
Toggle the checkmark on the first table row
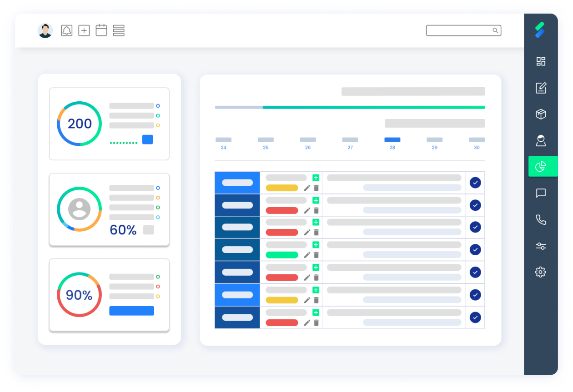coord(475,183)
